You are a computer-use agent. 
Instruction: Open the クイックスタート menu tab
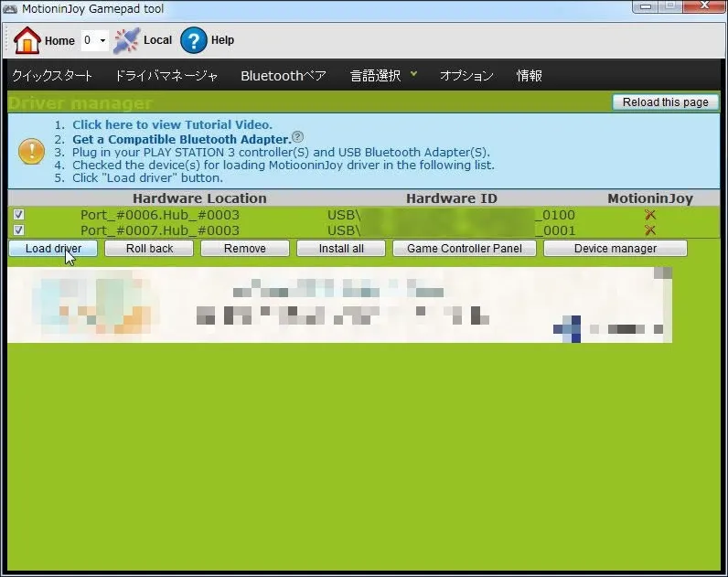pos(52,76)
